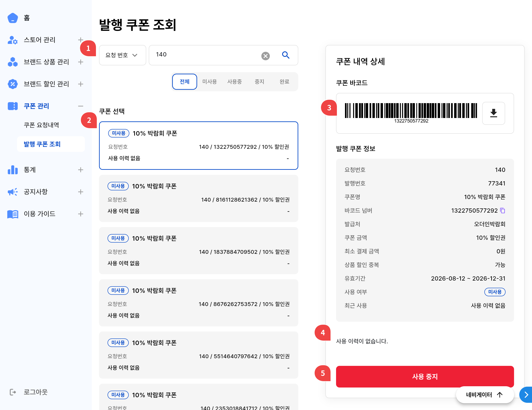Collapse the 쿠폰 관리 menu

pos(81,106)
